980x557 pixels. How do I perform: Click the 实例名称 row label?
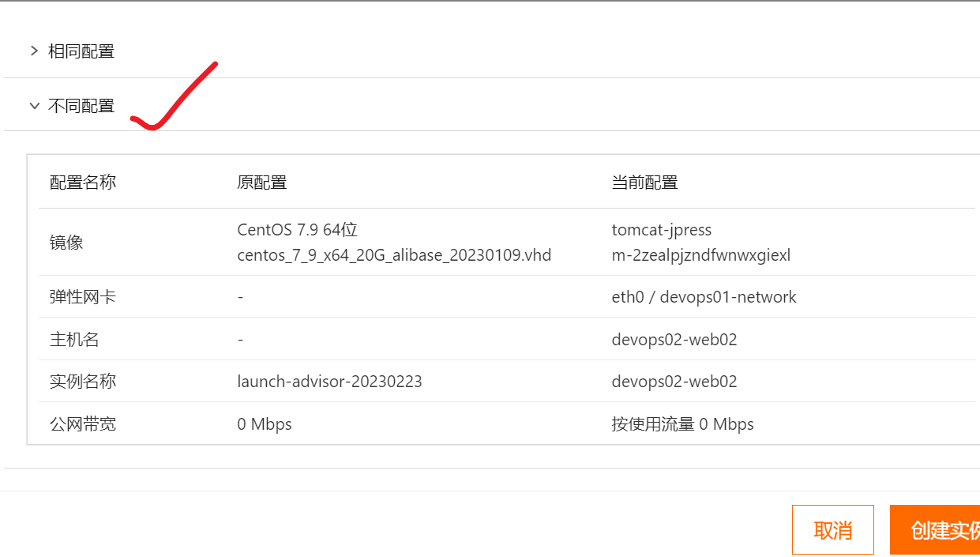[83, 381]
